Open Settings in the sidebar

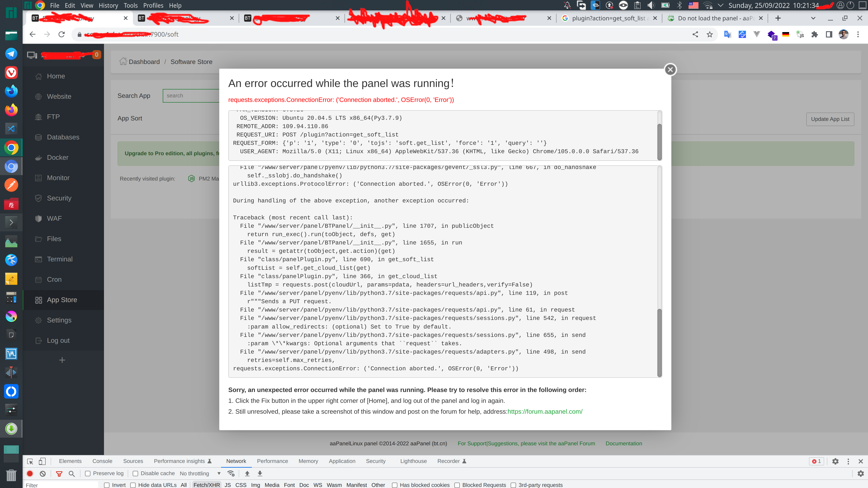[63, 320]
